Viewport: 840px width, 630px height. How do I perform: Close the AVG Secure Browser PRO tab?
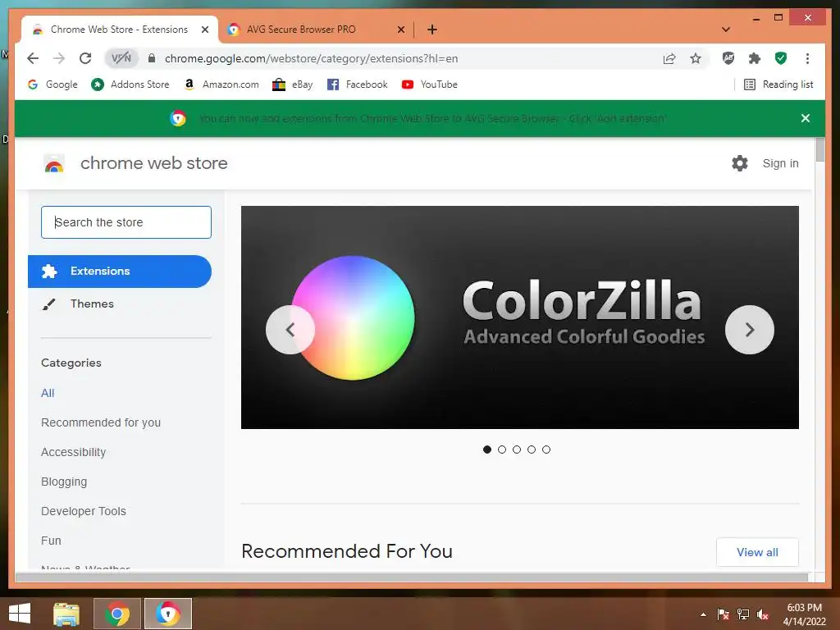pyautogui.click(x=400, y=30)
